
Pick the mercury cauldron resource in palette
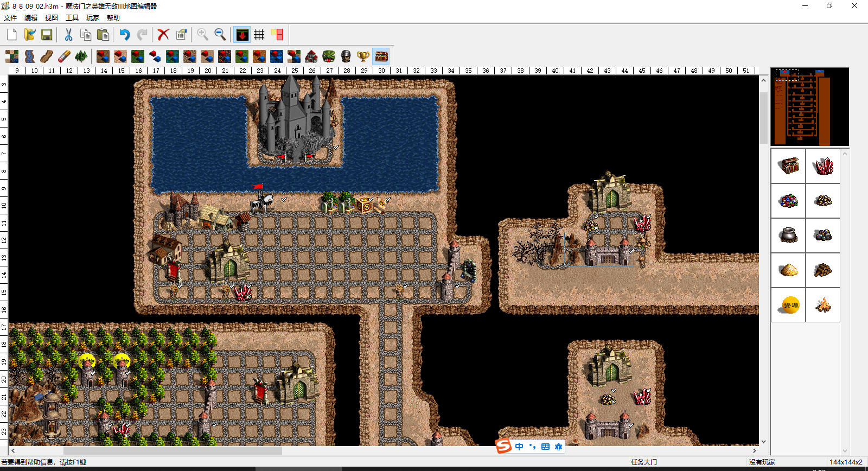point(789,235)
